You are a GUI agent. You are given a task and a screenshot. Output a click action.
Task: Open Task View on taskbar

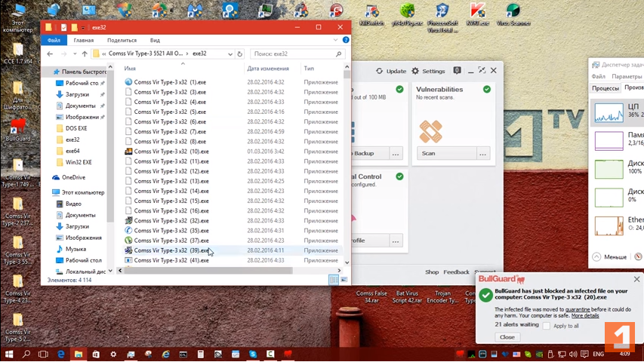[x=43, y=354]
